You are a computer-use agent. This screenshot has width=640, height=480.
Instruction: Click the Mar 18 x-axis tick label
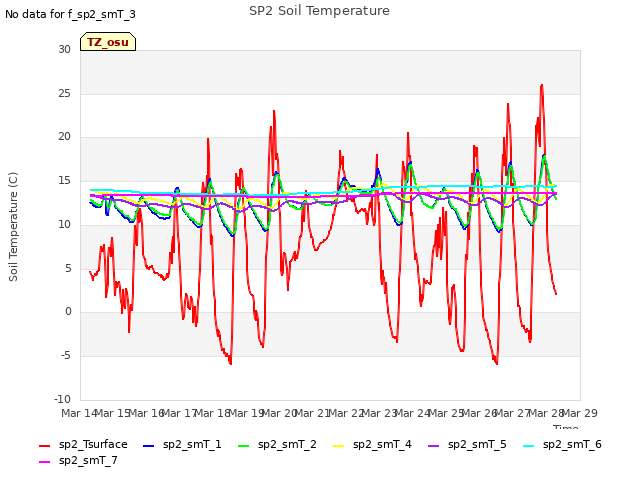click(x=212, y=413)
